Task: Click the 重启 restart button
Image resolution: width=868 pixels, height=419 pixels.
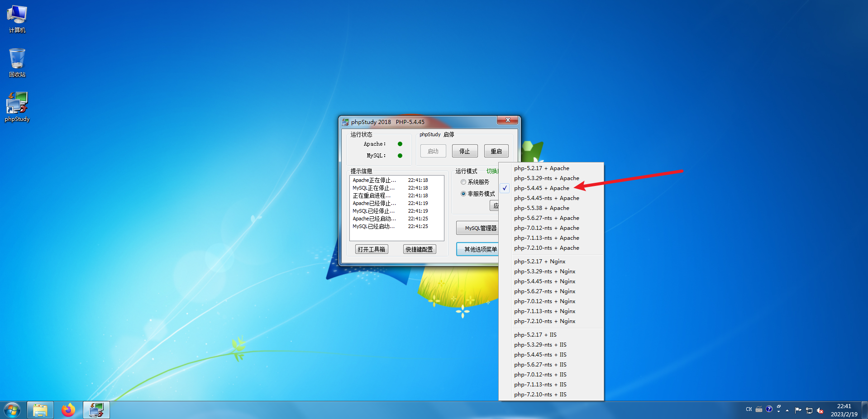Action: click(496, 151)
